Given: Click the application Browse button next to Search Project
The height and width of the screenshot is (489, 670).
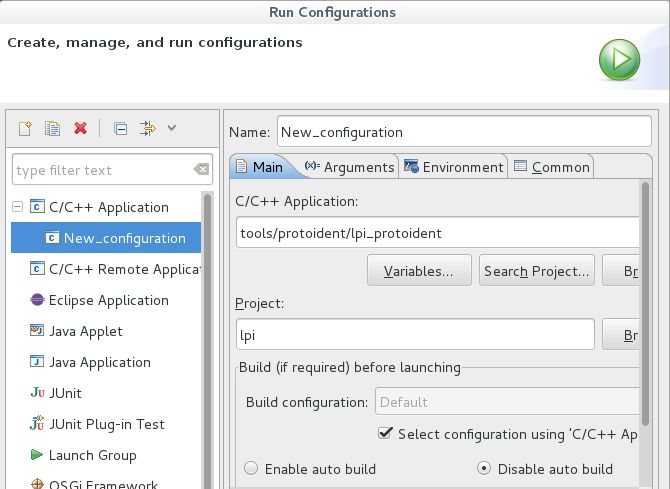Looking at the screenshot, I should pyautogui.click(x=621, y=271).
